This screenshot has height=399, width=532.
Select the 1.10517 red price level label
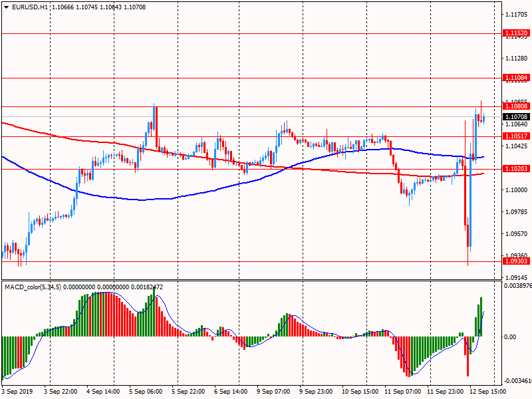(516, 136)
